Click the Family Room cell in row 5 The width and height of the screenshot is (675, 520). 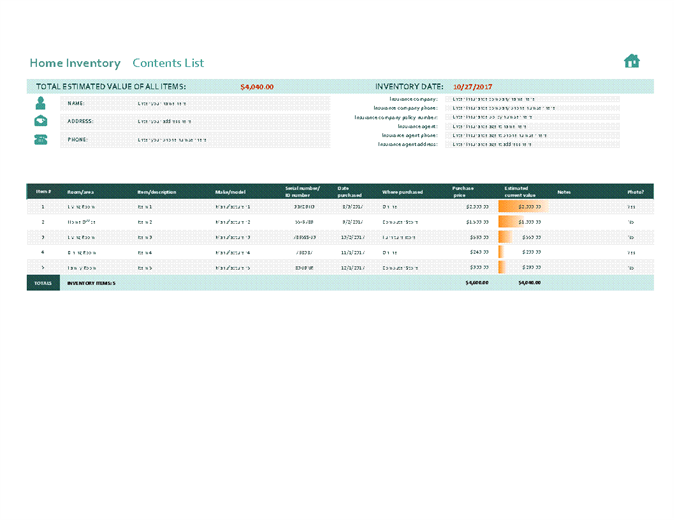(81, 268)
